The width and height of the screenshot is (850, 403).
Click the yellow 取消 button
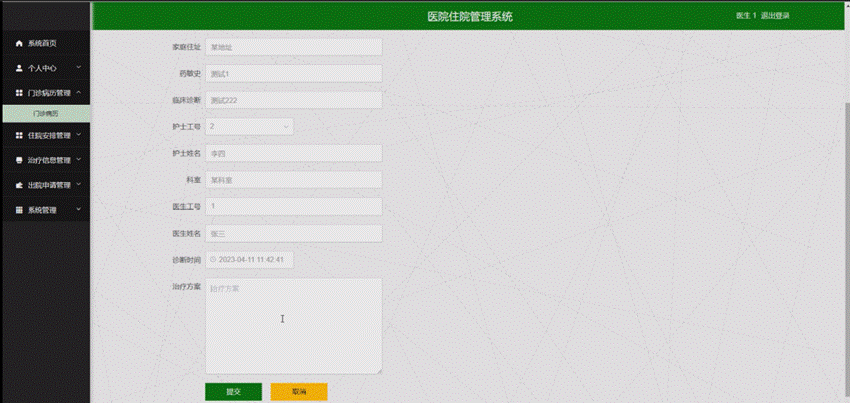(299, 392)
